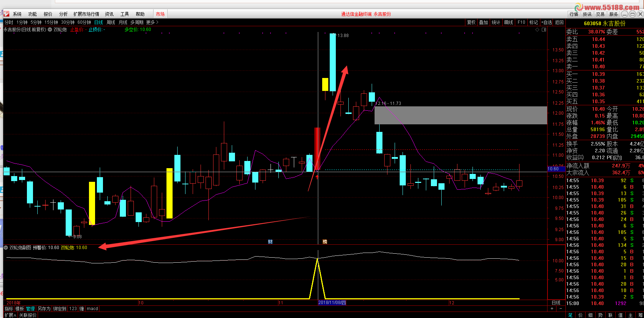Click the 资讯 button at top right
This screenshot has height=318, width=644.
click(587, 14)
